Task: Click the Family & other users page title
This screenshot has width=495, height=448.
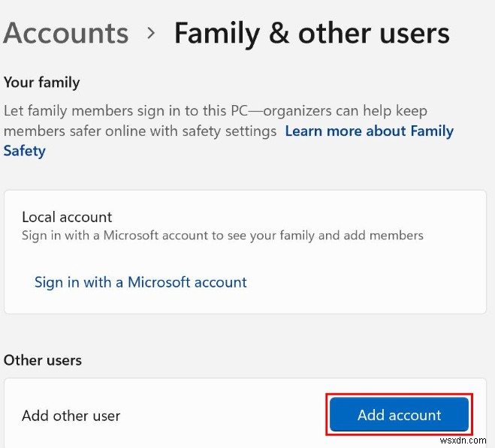Action: [312, 34]
